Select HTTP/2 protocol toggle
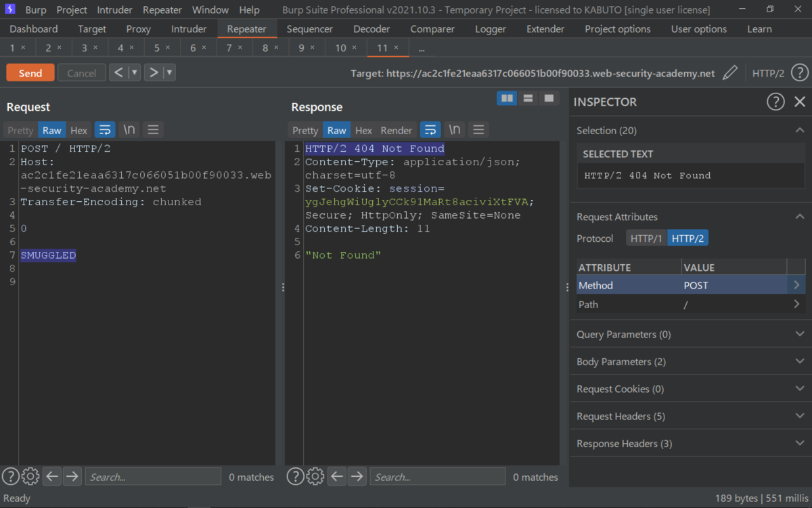812x508 pixels. [688, 238]
